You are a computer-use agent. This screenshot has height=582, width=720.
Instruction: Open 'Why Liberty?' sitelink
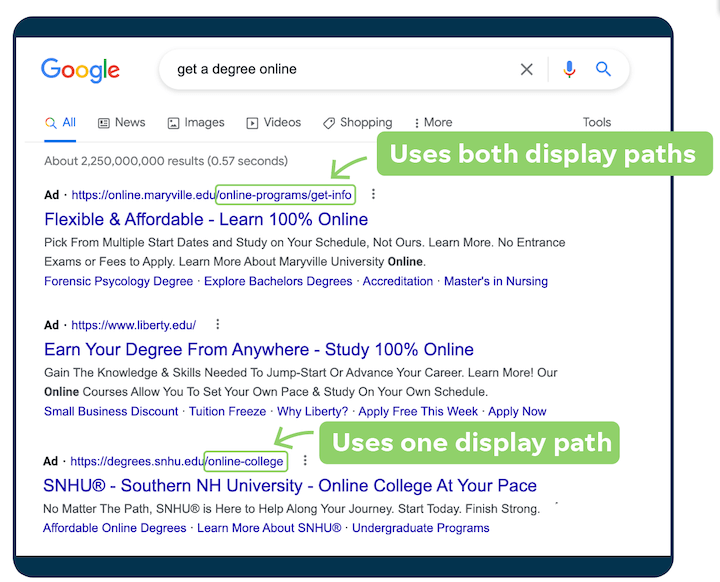(x=312, y=411)
